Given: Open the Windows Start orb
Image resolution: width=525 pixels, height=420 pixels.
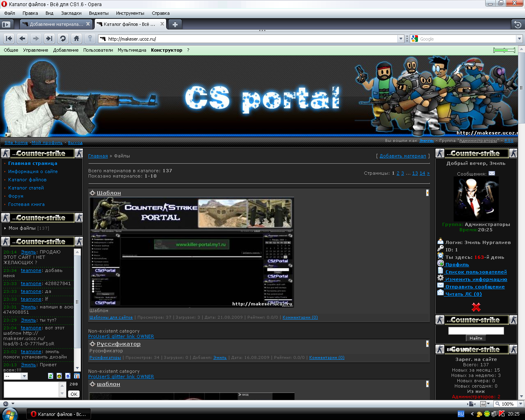Looking at the screenshot, I should [10, 414].
